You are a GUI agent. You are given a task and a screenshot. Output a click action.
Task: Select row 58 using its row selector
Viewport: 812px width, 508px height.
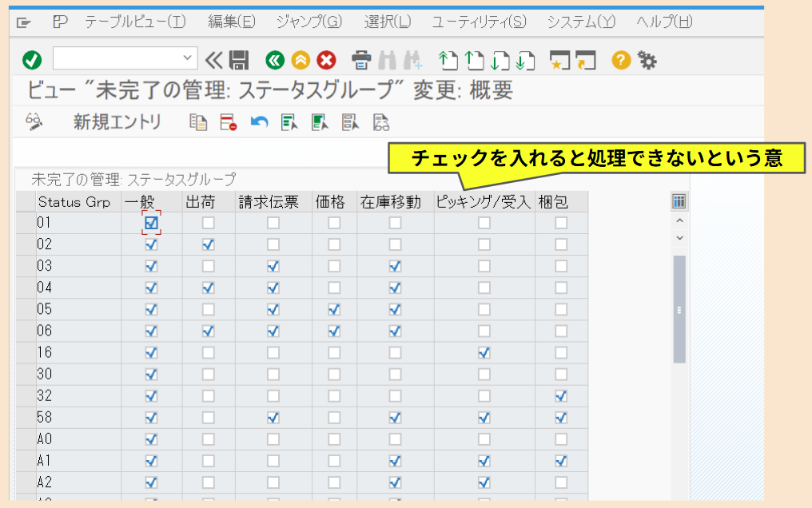pyautogui.click(x=26, y=418)
